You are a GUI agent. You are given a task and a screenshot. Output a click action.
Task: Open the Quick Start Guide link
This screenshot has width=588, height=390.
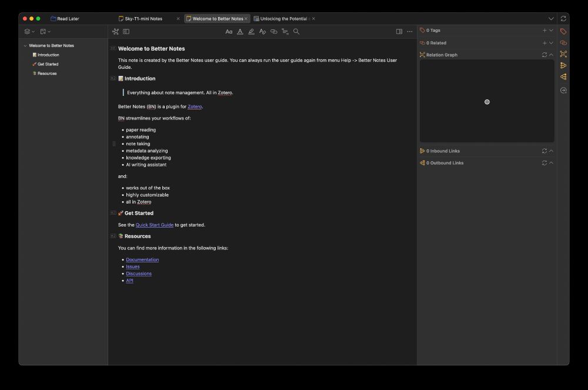click(x=155, y=225)
